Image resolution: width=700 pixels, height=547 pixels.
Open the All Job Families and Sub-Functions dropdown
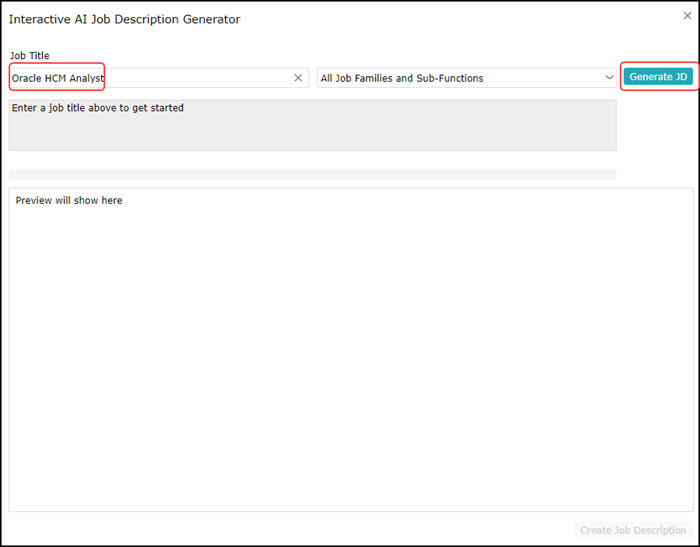pyautogui.click(x=467, y=78)
